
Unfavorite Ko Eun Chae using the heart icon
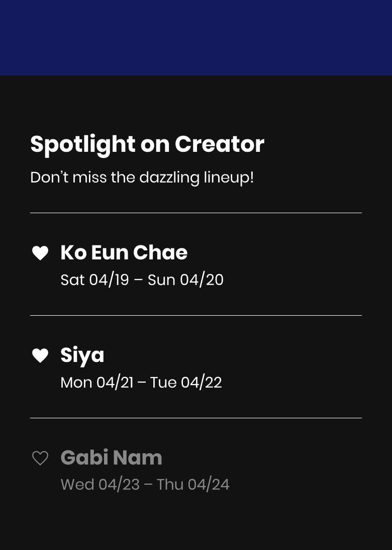40,253
